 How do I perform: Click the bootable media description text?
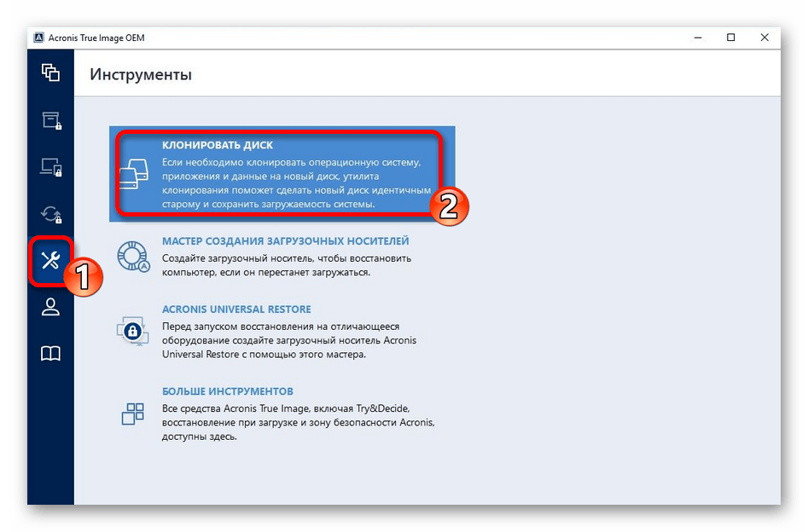pos(287,265)
